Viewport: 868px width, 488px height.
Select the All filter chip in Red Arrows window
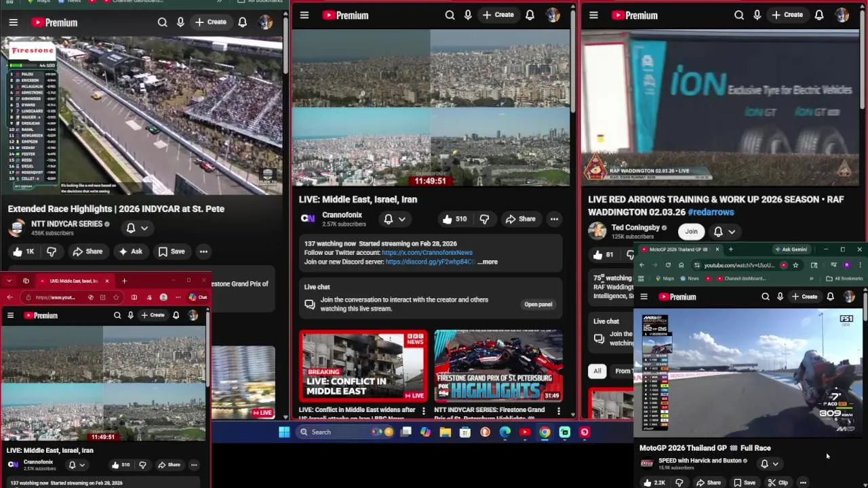(x=597, y=371)
